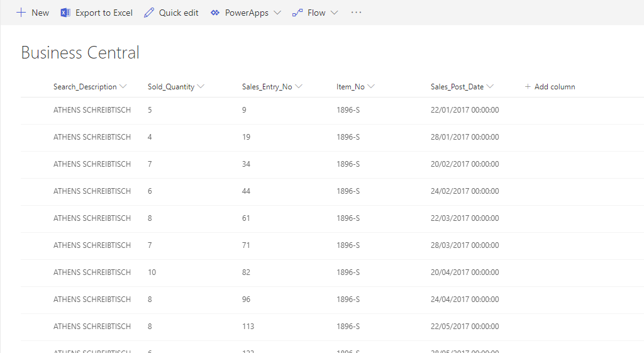The width and height of the screenshot is (644, 353).
Task: Open Sales_Entry_No column header menu
Action: [x=299, y=87]
